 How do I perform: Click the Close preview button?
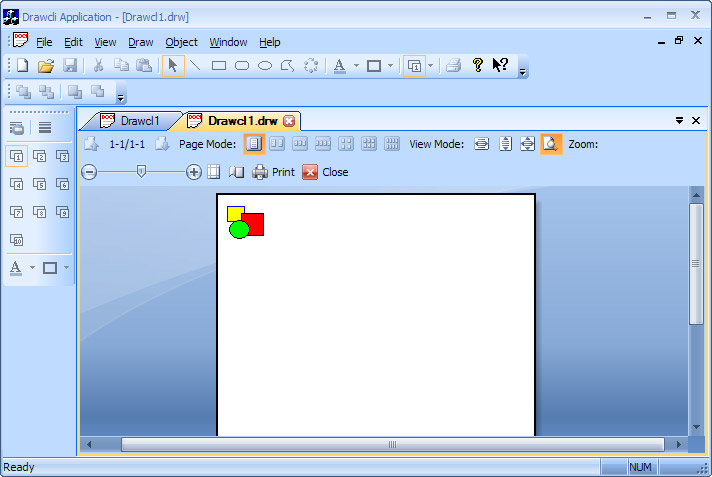[x=325, y=172]
